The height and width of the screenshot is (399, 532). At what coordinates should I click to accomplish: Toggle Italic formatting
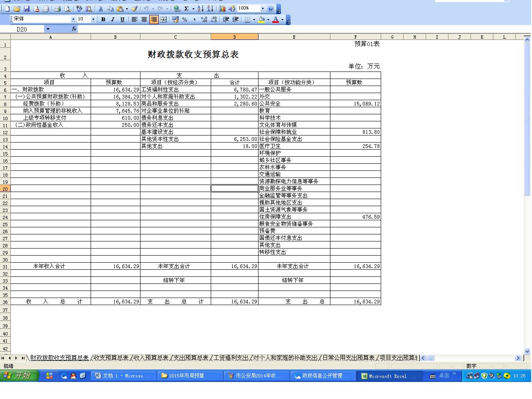click(112, 20)
